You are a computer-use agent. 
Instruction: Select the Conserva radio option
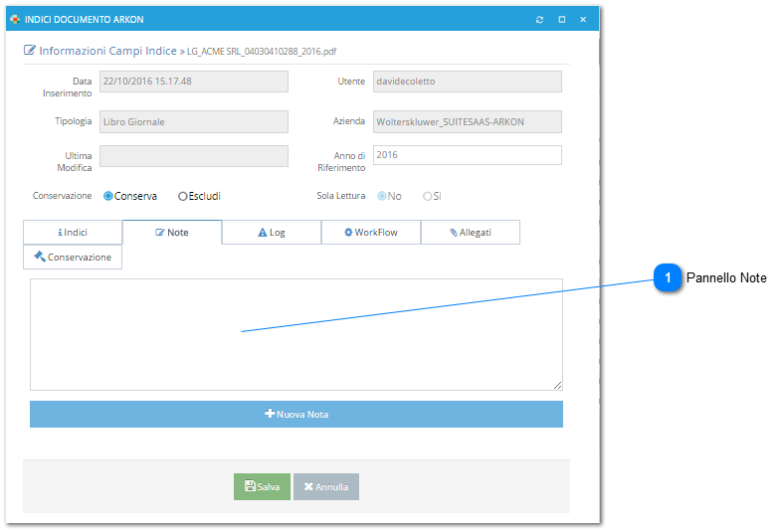pos(107,196)
